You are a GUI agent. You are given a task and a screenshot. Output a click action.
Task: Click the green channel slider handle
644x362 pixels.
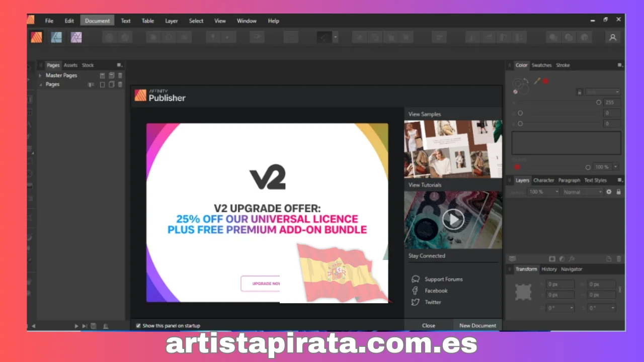click(520, 113)
